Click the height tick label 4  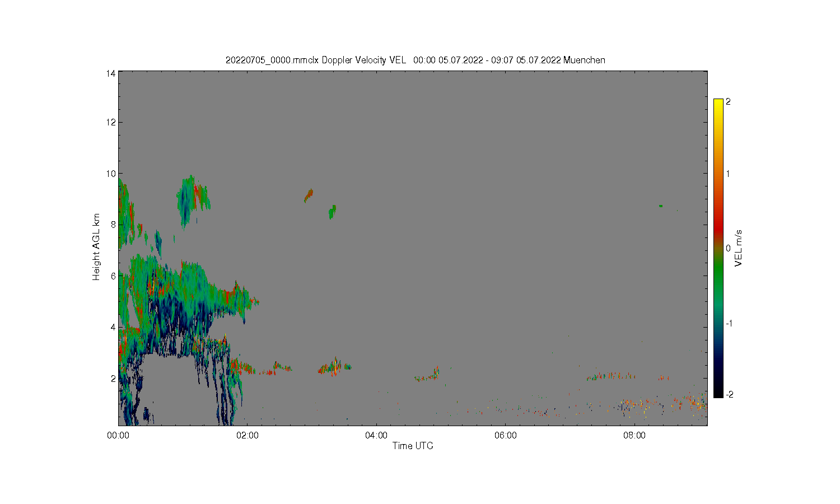(x=114, y=327)
